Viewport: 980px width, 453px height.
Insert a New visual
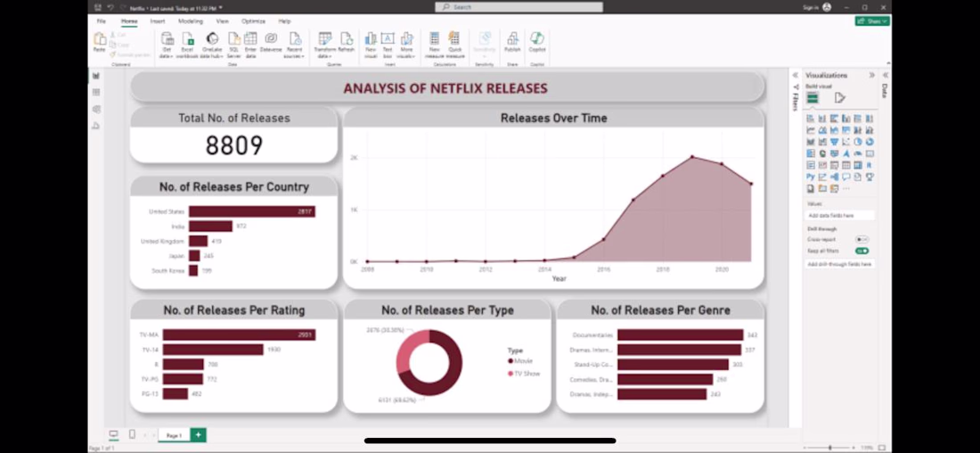tap(371, 45)
